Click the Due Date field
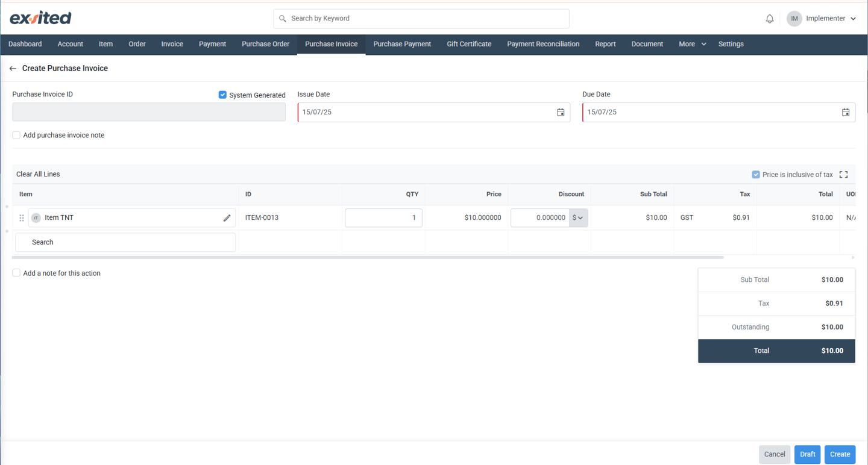The image size is (868, 465). (719, 113)
